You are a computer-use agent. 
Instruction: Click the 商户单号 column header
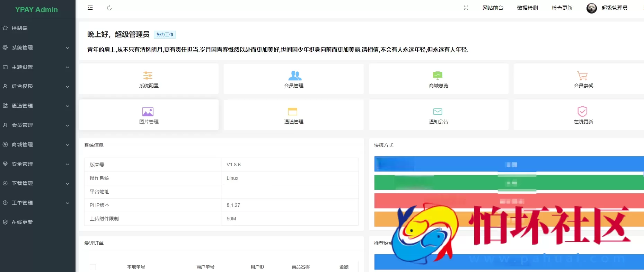click(205, 267)
